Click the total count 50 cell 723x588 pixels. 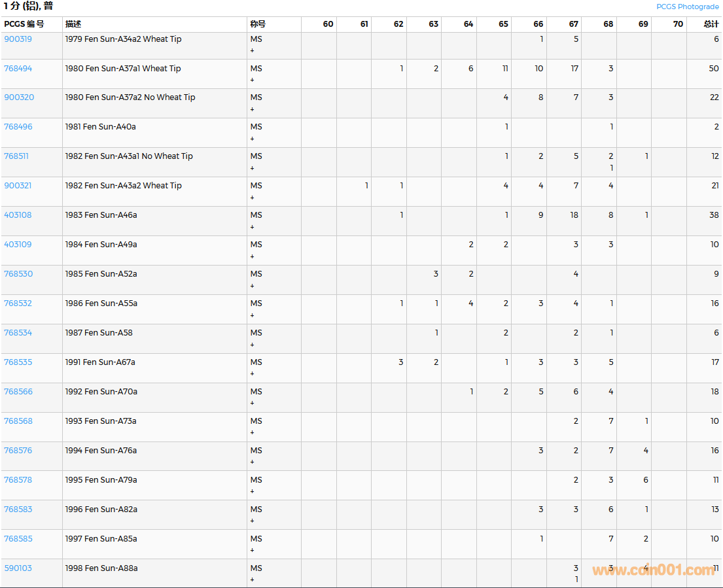(713, 69)
